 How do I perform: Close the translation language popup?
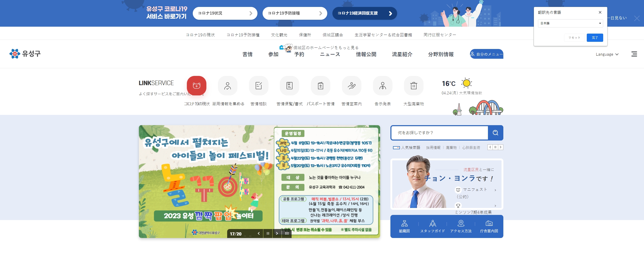[x=600, y=12]
